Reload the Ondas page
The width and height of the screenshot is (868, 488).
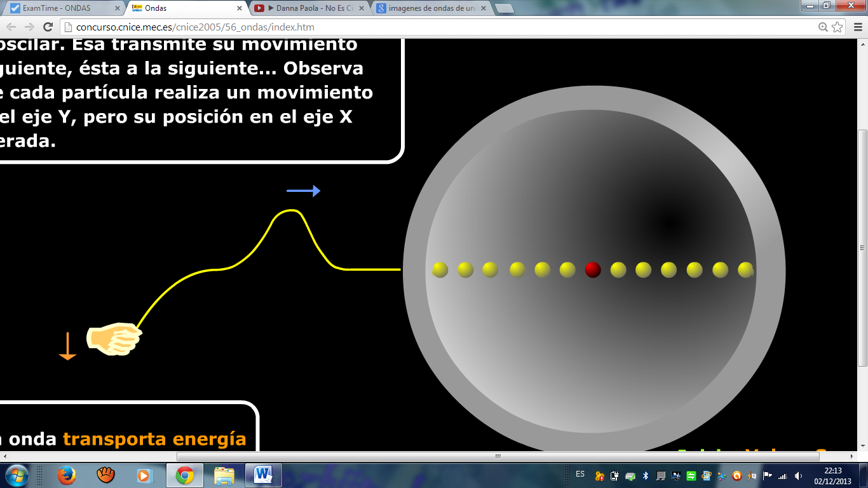pyautogui.click(x=48, y=27)
